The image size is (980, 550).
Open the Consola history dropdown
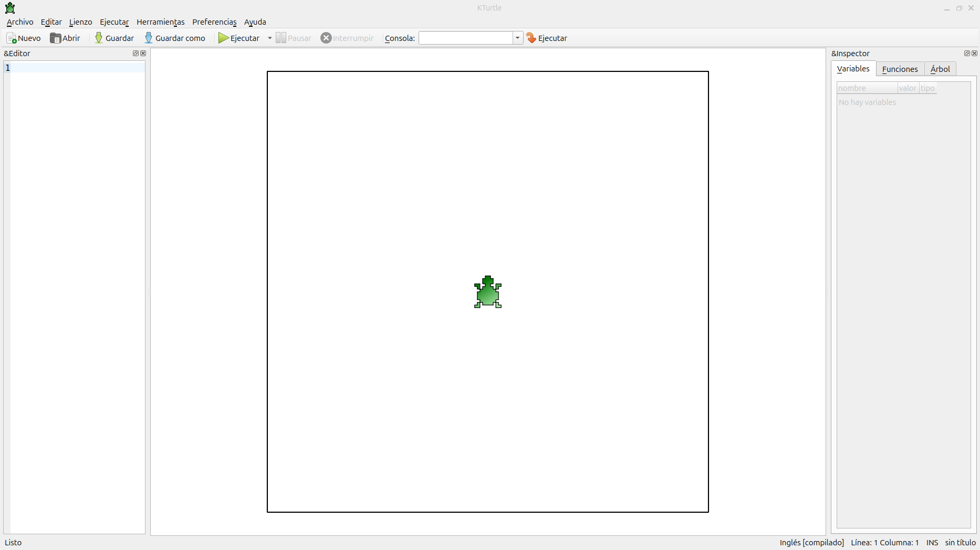click(518, 38)
